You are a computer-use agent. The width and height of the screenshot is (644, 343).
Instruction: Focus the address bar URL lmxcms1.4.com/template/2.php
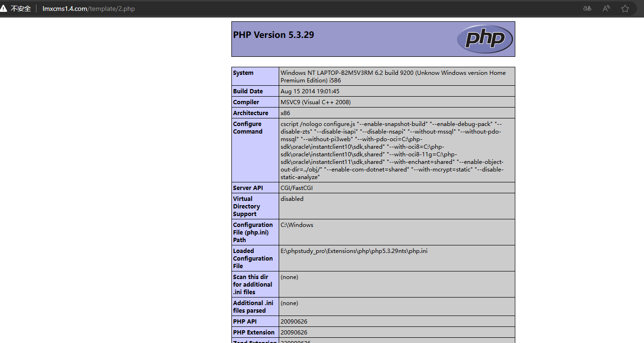click(x=88, y=9)
